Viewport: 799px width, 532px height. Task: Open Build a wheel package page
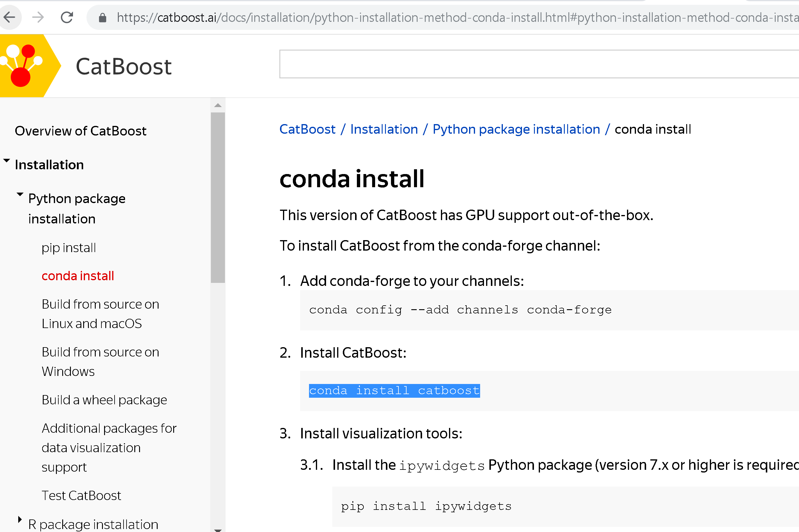(104, 400)
